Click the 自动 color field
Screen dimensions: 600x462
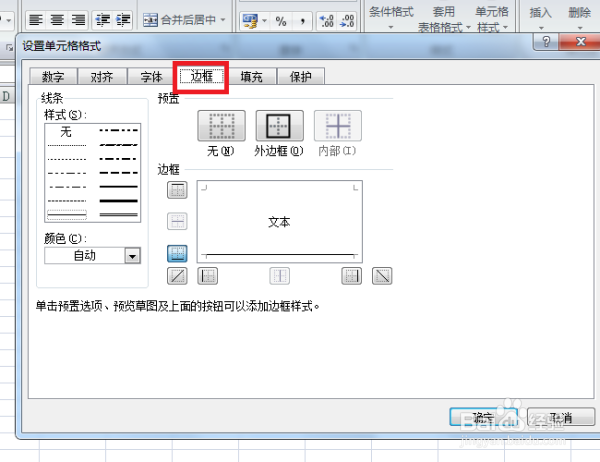tap(85, 256)
